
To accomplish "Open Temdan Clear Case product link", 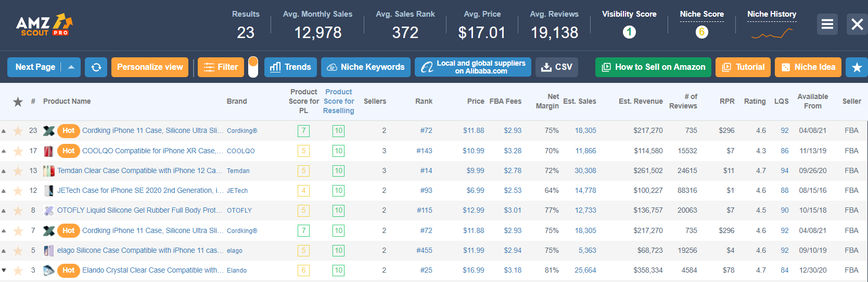I will point(139,170).
